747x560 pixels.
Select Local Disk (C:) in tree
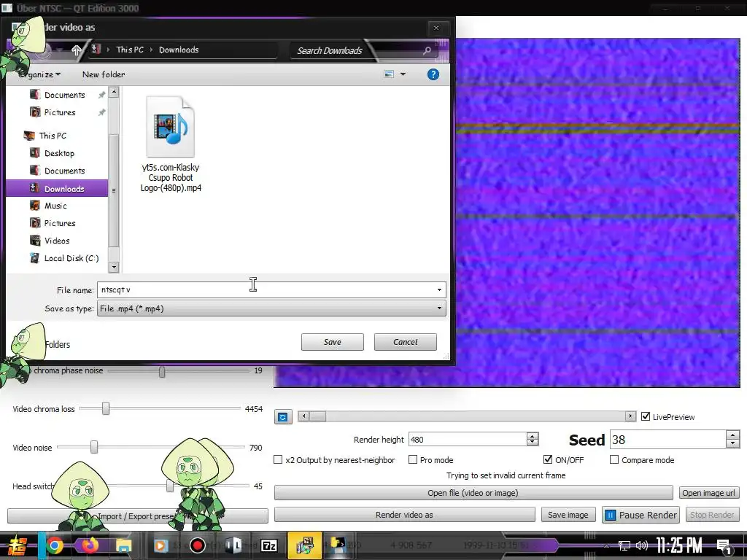coord(71,259)
